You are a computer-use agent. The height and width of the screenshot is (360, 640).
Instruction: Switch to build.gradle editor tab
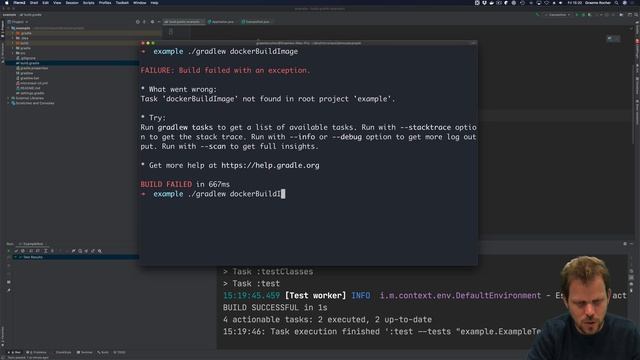[183, 22]
